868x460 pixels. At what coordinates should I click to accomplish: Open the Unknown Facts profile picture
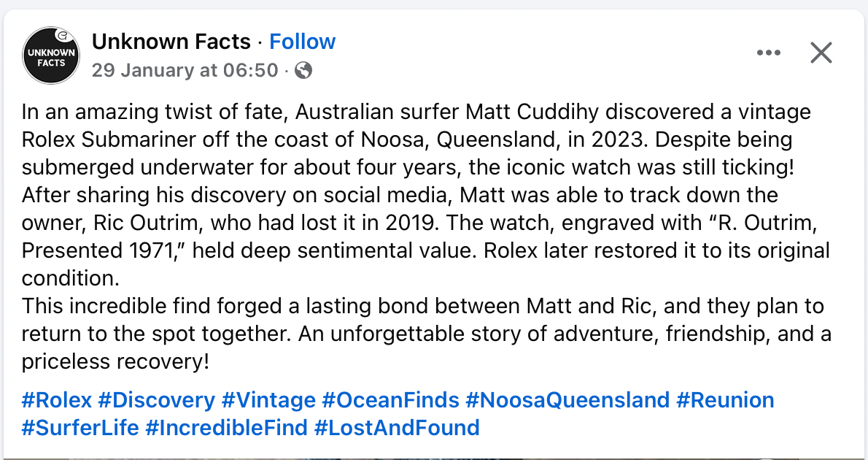pyautogui.click(x=51, y=55)
